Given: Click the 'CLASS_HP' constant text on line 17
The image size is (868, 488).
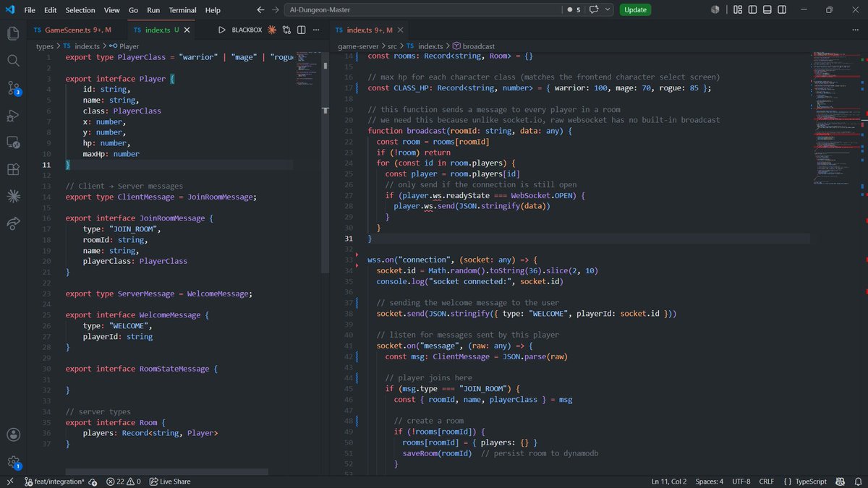Looking at the screenshot, I should (x=412, y=87).
